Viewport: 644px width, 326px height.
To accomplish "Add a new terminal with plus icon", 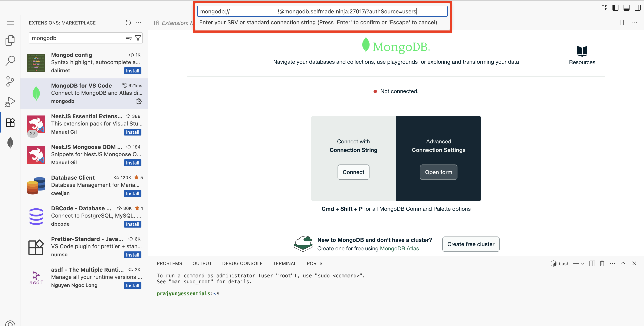I will pyautogui.click(x=576, y=263).
